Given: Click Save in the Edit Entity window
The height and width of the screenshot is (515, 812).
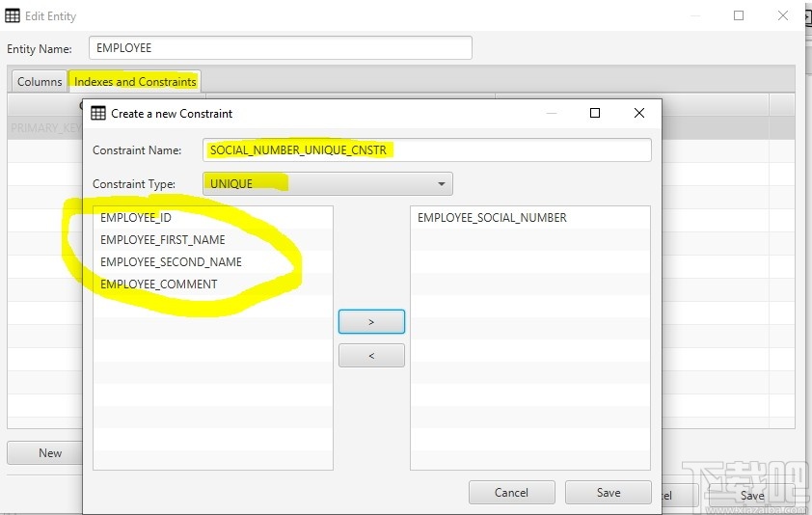Looking at the screenshot, I should (752, 496).
